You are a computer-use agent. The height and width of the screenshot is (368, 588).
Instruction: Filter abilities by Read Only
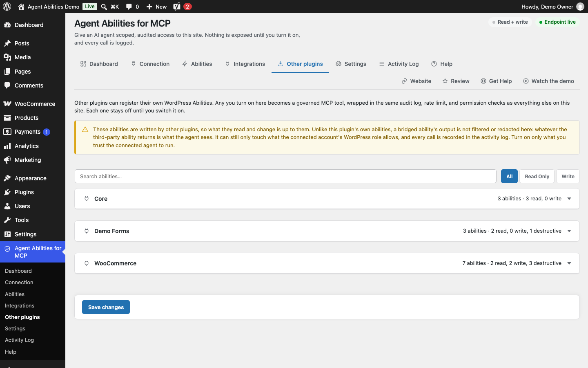(537, 176)
